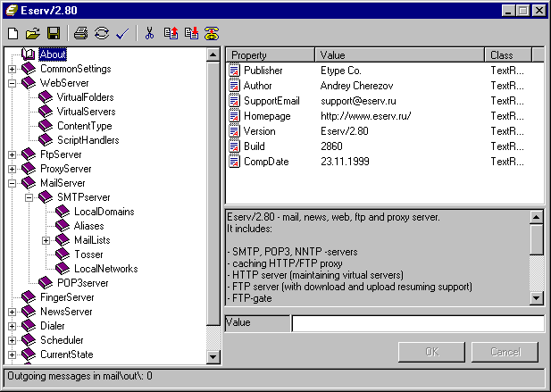Click the property icon beside Build

coord(234,146)
